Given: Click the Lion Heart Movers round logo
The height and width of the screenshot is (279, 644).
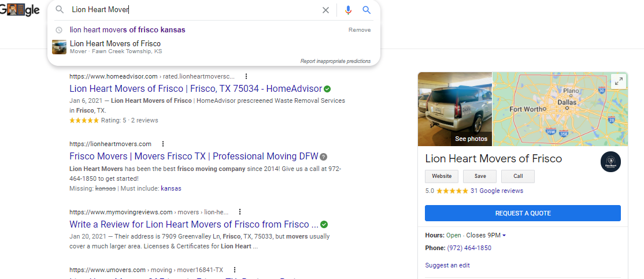Looking at the screenshot, I should click(610, 162).
